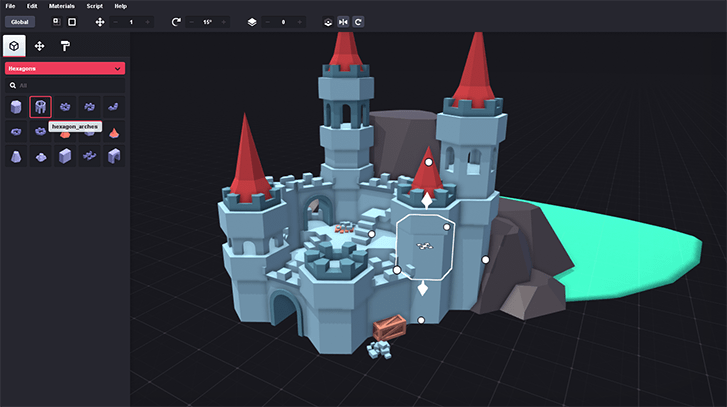Toggle the mirror flip button in the toolbar

[343, 21]
